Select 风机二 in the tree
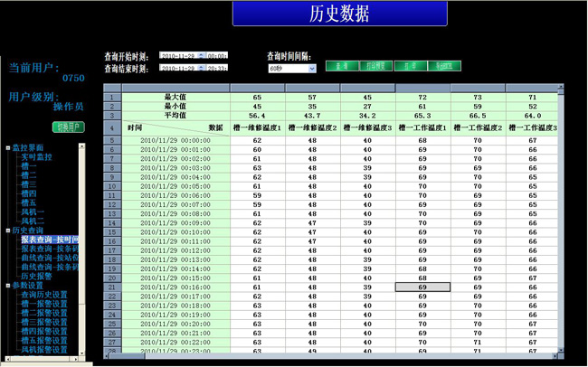This screenshot has height=367, width=588. click(x=33, y=221)
